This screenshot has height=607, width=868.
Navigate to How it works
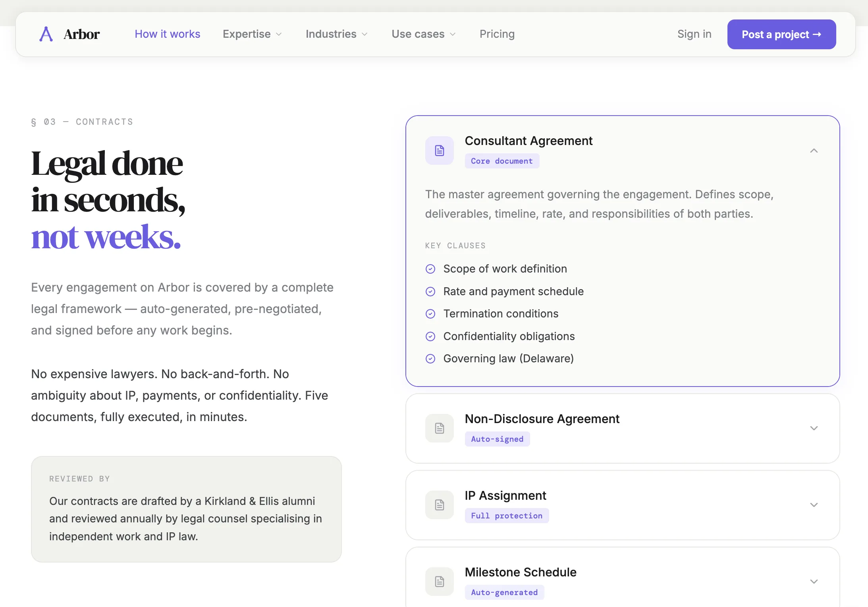tap(167, 34)
